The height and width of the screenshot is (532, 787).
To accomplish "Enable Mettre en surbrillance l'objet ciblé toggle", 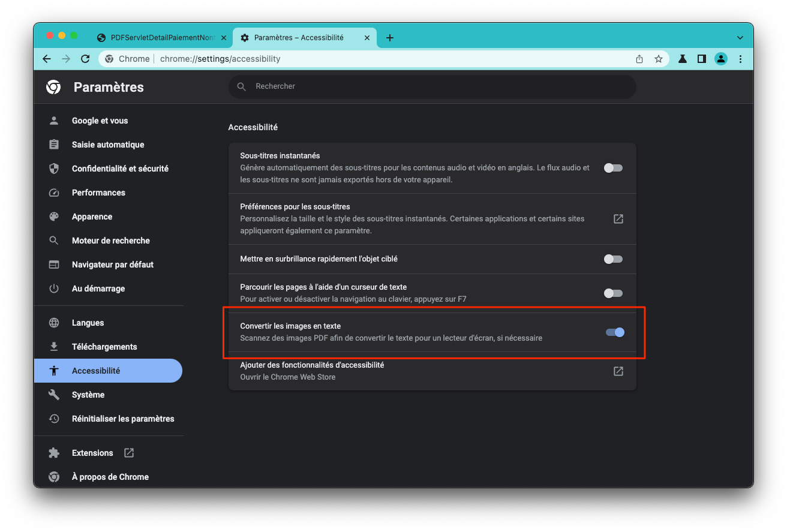I will tap(613, 259).
